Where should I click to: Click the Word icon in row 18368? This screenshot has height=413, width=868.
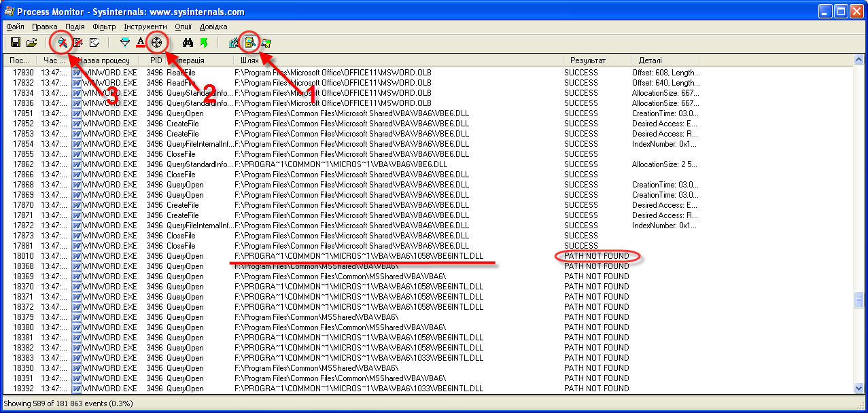point(76,266)
